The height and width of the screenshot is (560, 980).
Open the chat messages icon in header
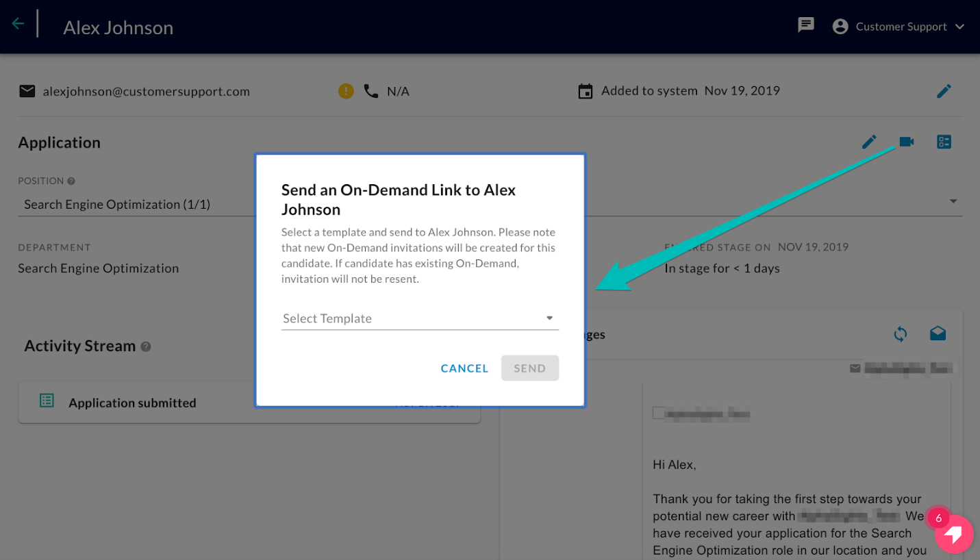tap(806, 25)
